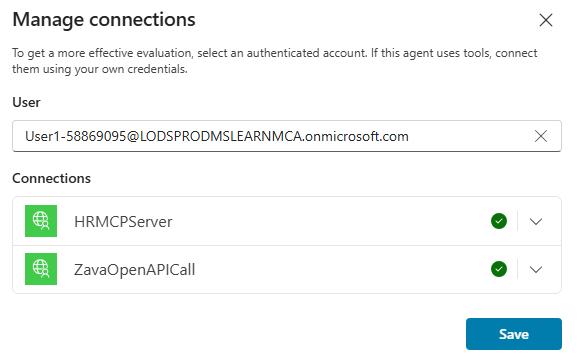Viewport: 577px width, 360px height.
Task: Expand the HRMCPServer connection chevron
Action: 536,221
